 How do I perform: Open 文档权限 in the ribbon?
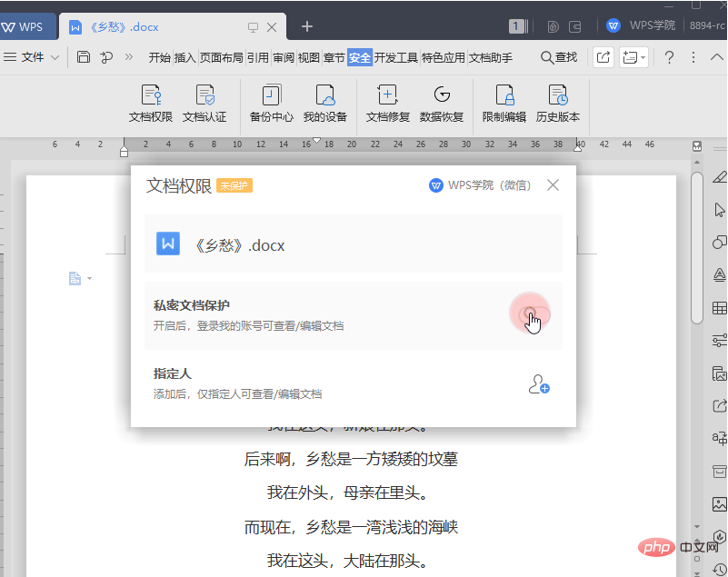[150, 104]
